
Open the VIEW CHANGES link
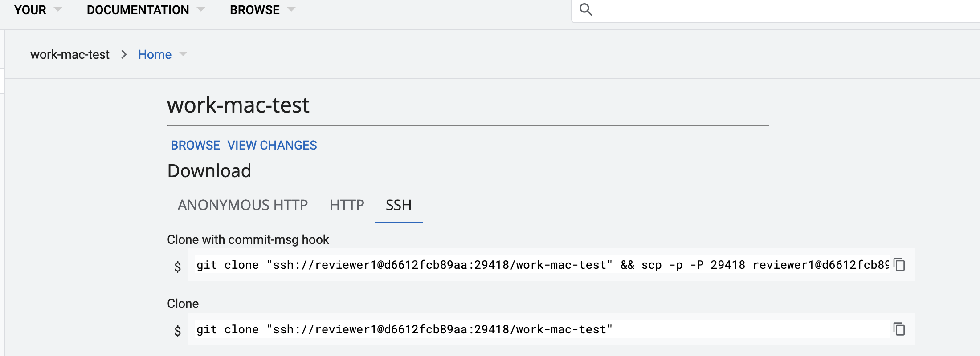(272, 145)
